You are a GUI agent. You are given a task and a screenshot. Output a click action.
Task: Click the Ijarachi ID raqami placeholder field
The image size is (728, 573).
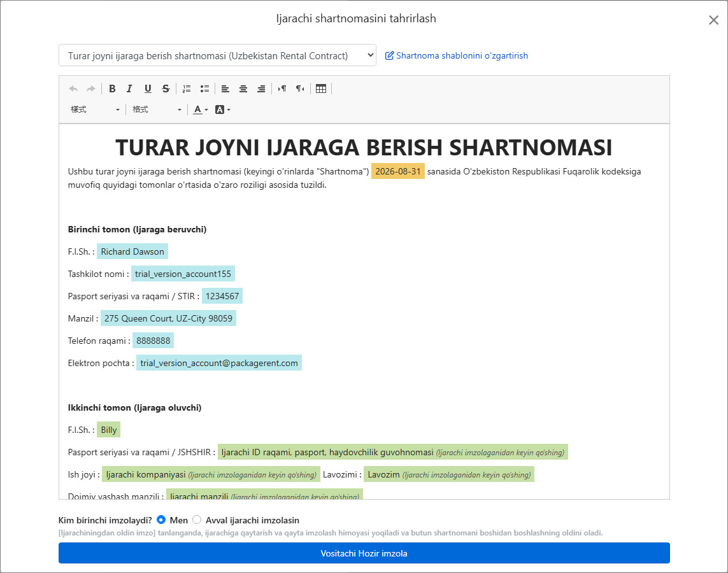393,452
